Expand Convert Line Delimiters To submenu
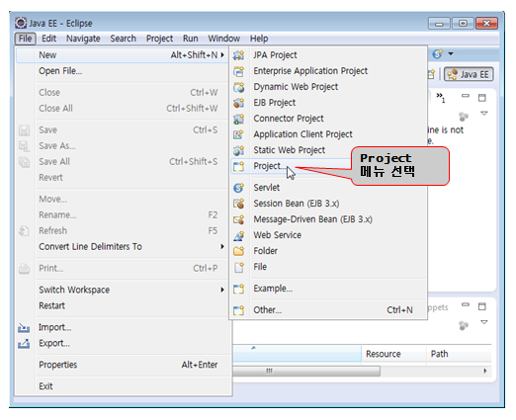 (222, 247)
